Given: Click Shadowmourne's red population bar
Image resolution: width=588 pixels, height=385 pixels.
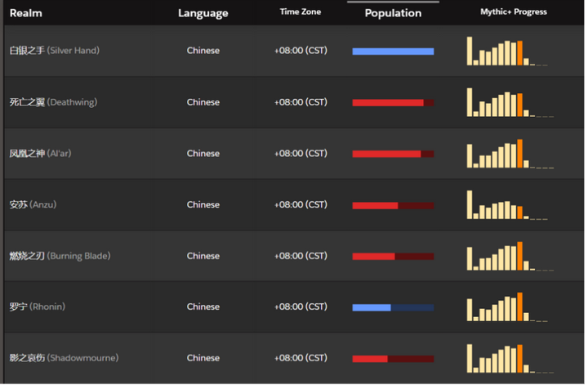Looking at the screenshot, I should click(393, 359).
